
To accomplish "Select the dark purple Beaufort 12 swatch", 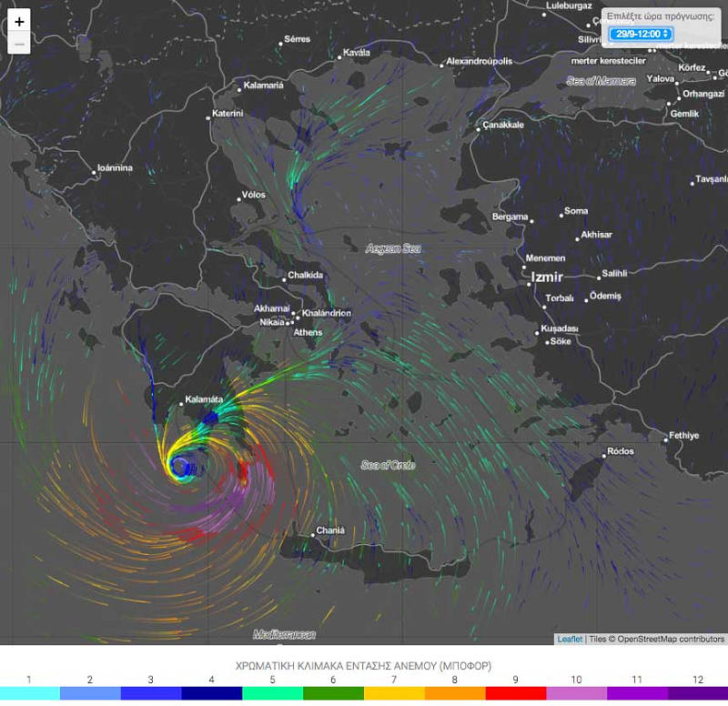I will tap(697, 693).
